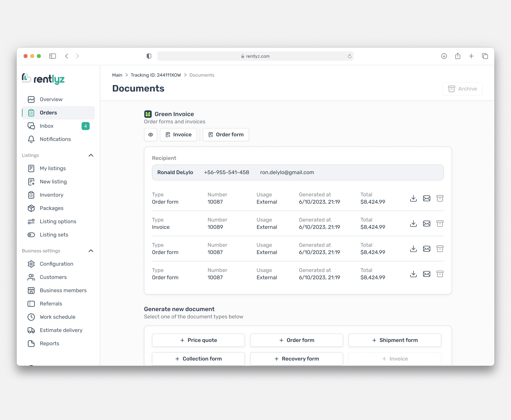
Task: Email Invoice 10089 to the recipient
Action: [426, 223]
